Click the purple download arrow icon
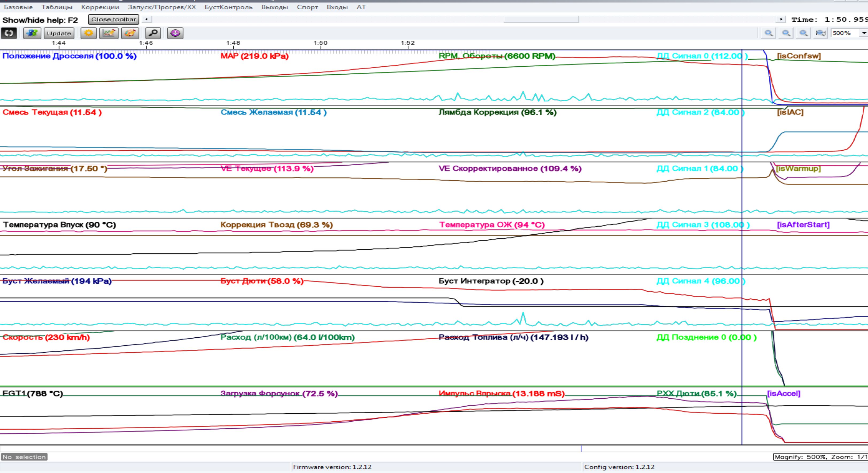Image resolution: width=868 pixels, height=473 pixels. 175,33
